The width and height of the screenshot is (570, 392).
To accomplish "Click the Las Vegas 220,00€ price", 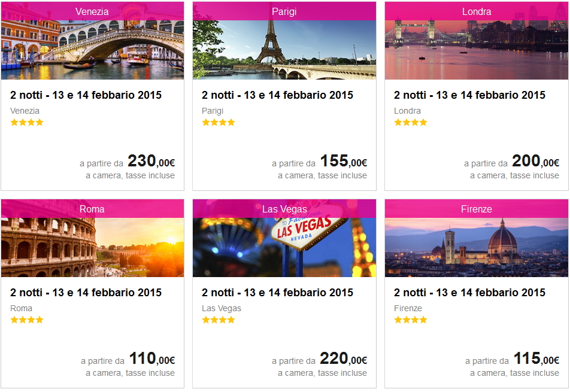I will pos(343,359).
